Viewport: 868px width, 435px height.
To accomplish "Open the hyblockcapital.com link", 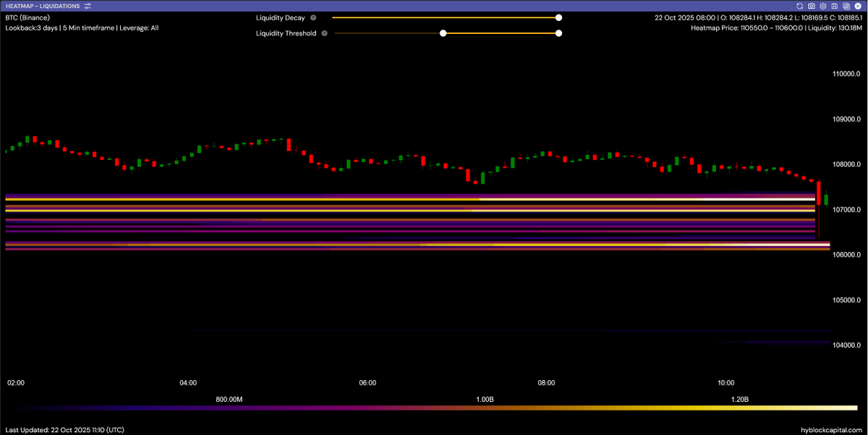I will coord(832,429).
